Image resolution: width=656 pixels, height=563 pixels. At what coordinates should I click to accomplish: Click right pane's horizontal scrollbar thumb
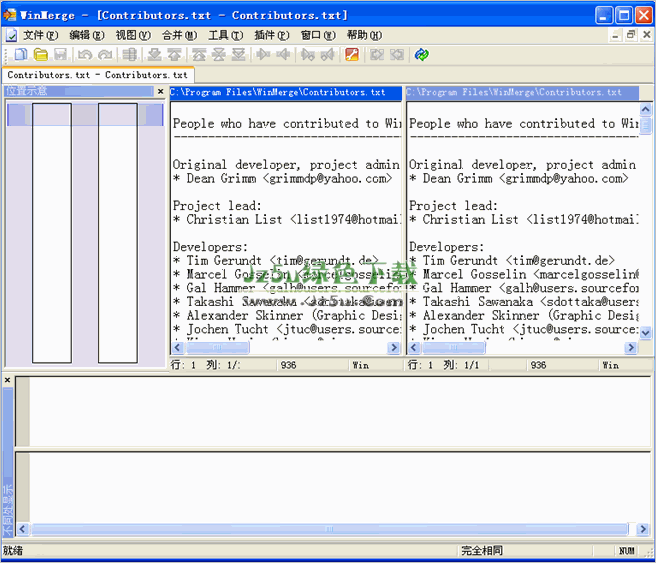click(454, 348)
